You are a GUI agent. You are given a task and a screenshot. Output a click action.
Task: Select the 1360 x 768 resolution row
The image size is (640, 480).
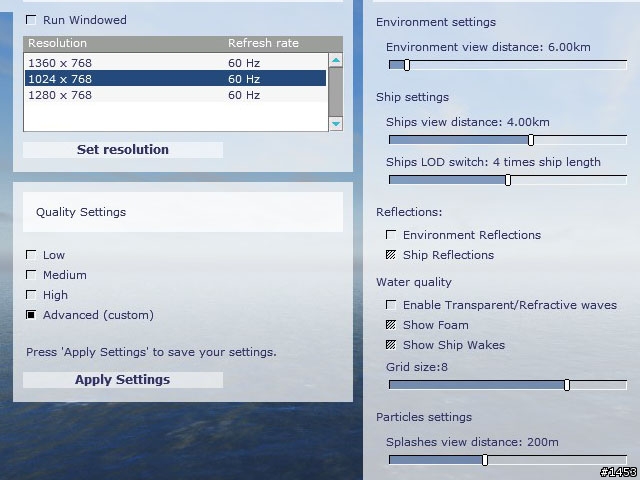point(176,63)
